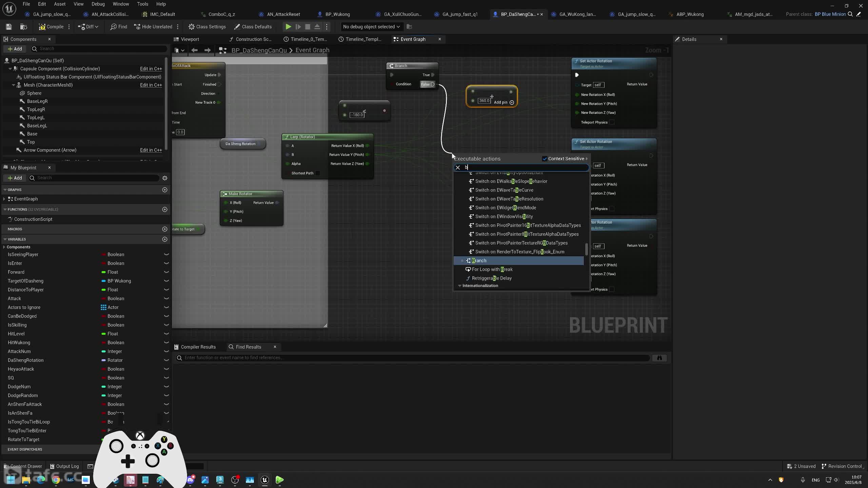Collapse the VARIABLES section
868x488 pixels.
[x=5, y=239]
